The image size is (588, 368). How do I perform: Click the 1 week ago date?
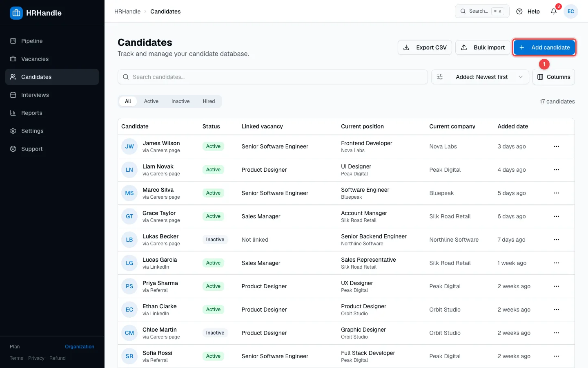512,263
